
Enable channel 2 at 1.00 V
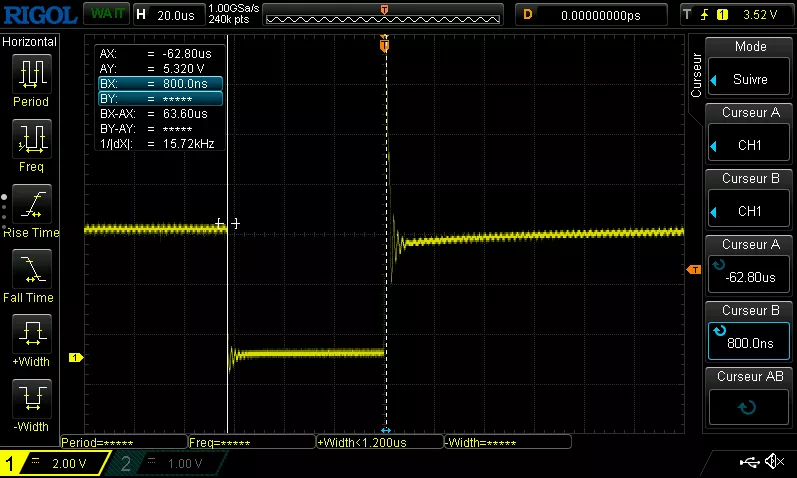pyautogui.click(x=170, y=463)
